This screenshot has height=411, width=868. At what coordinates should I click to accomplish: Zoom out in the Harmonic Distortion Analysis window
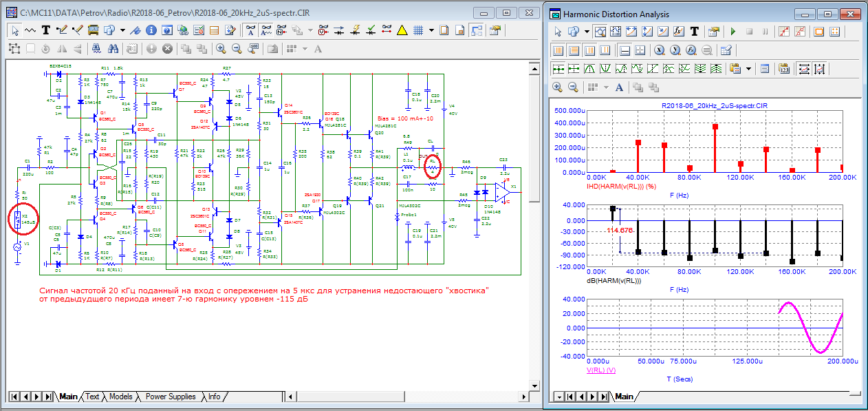pyautogui.click(x=574, y=87)
